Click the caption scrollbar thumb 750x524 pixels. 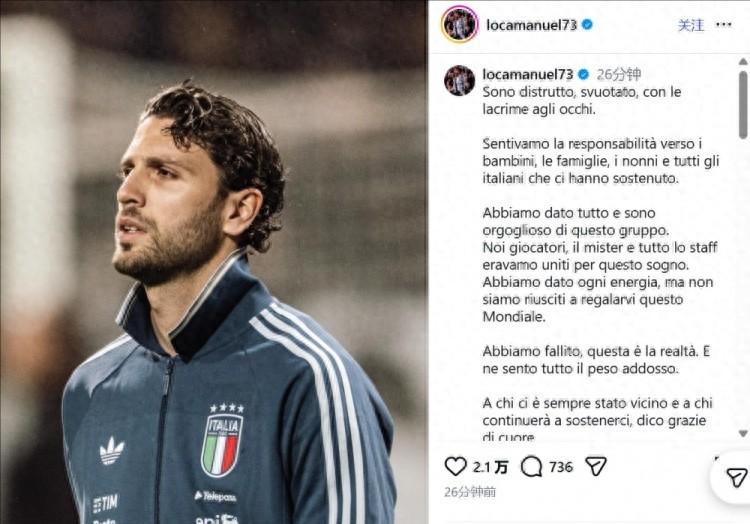point(743,105)
